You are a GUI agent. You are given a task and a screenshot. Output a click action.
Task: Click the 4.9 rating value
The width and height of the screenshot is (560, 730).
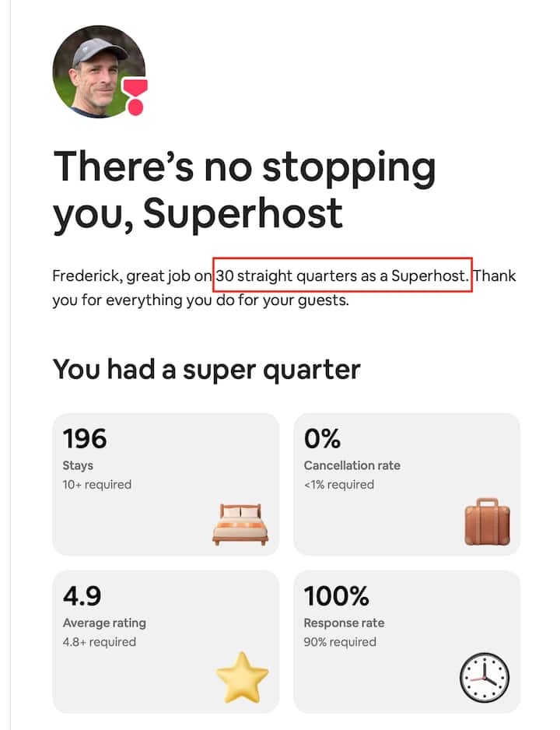pos(82,596)
